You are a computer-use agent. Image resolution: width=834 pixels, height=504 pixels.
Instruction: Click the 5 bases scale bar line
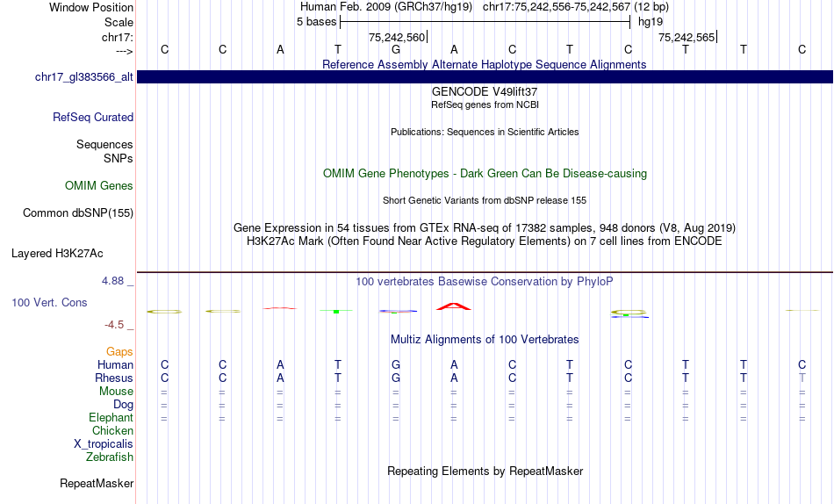click(485, 22)
